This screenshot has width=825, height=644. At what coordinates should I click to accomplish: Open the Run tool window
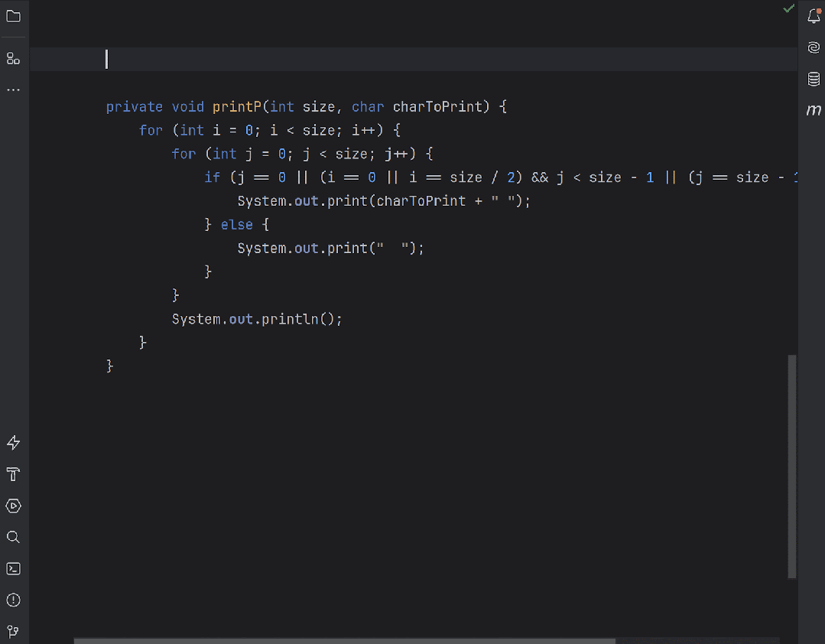tap(13, 506)
